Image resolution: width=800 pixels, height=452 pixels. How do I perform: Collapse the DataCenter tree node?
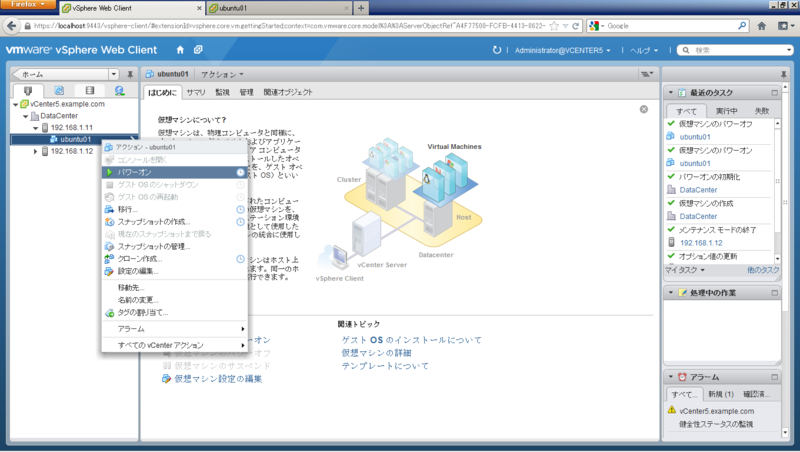(26, 116)
